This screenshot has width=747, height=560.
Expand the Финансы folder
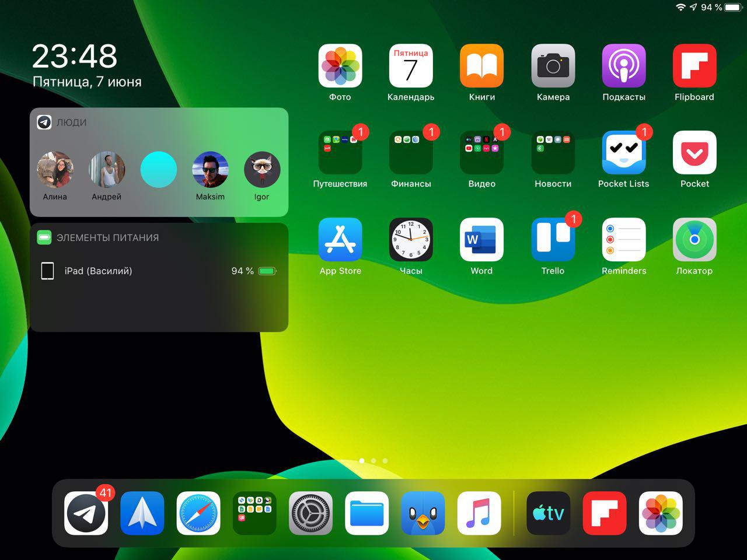tap(411, 153)
